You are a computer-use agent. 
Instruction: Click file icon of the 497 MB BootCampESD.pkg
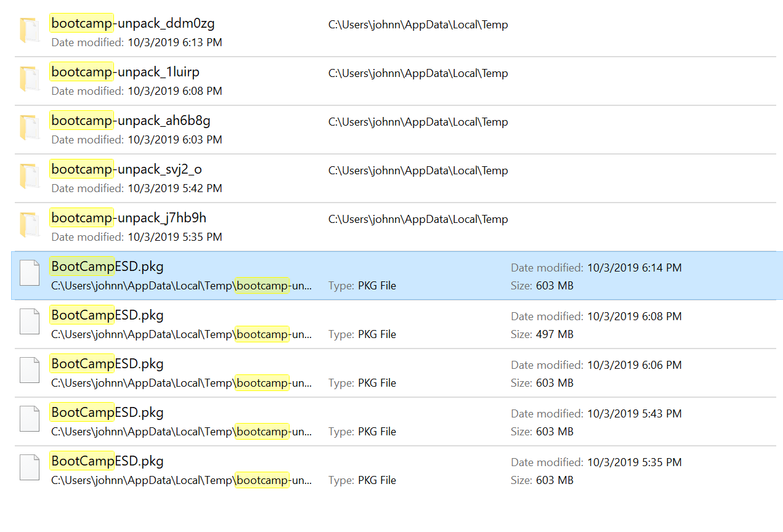pos(30,322)
